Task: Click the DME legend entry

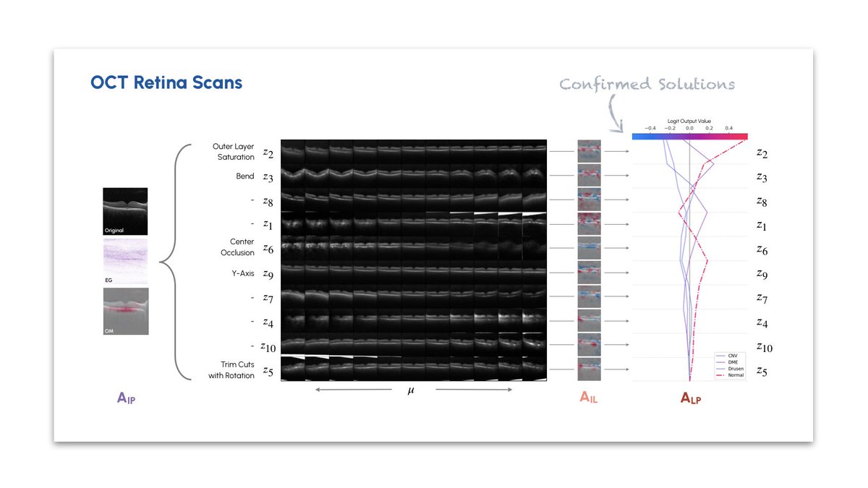Action: coord(728,362)
